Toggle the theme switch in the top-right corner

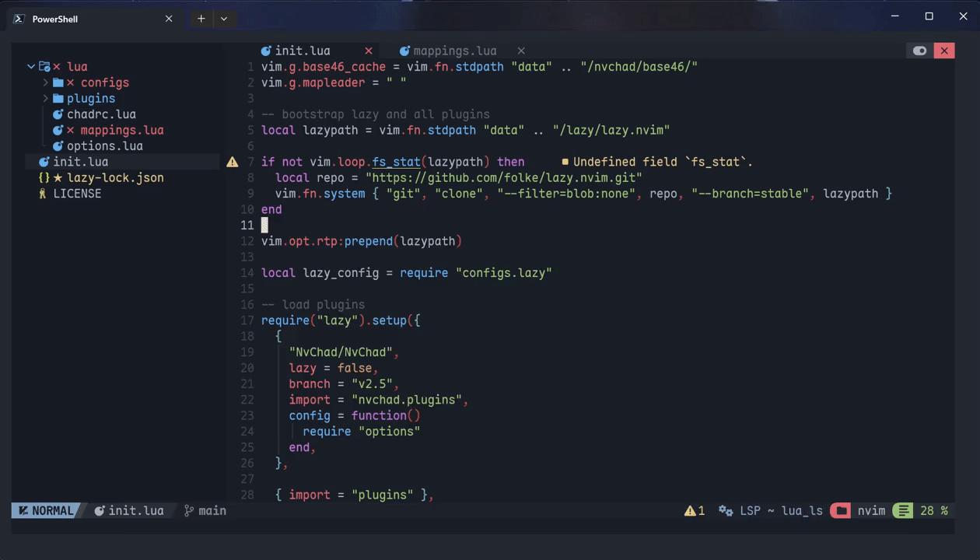[x=920, y=51]
